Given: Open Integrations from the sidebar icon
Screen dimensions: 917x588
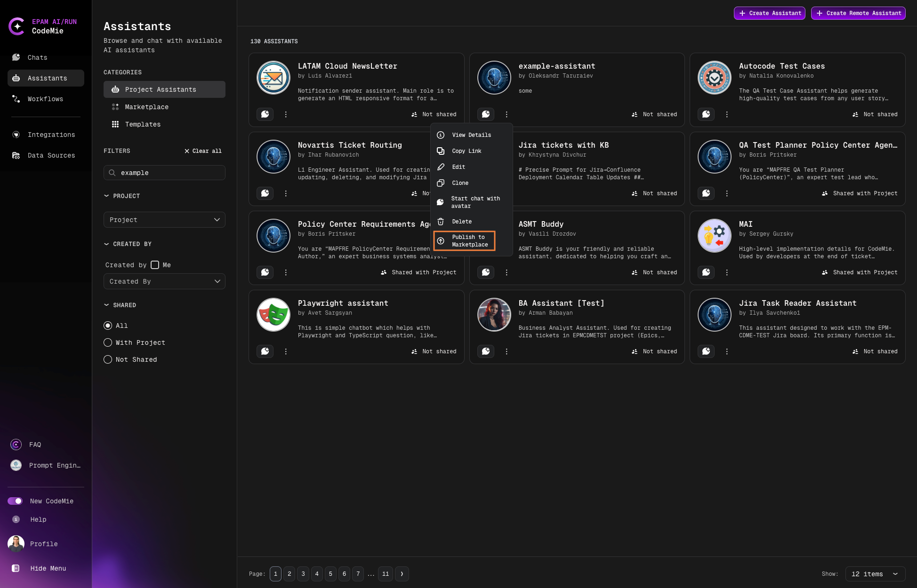Looking at the screenshot, I should click(16, 135).
